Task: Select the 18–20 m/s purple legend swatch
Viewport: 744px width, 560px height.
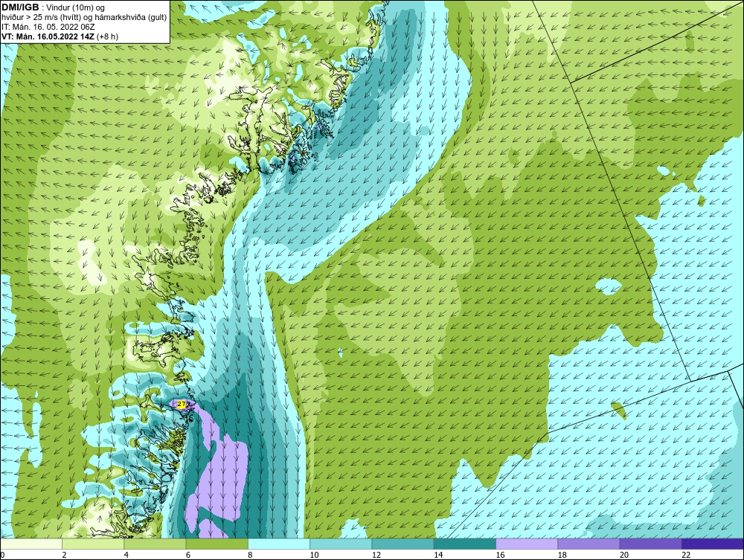Action: [589, 544]
